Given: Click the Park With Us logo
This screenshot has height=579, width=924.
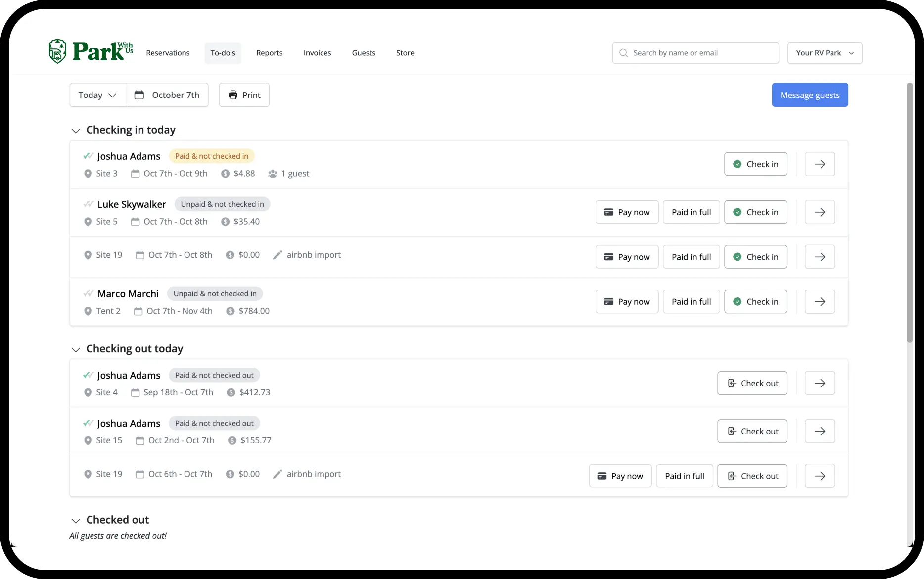Looking at the screenshot, I should tap(91, 51).
